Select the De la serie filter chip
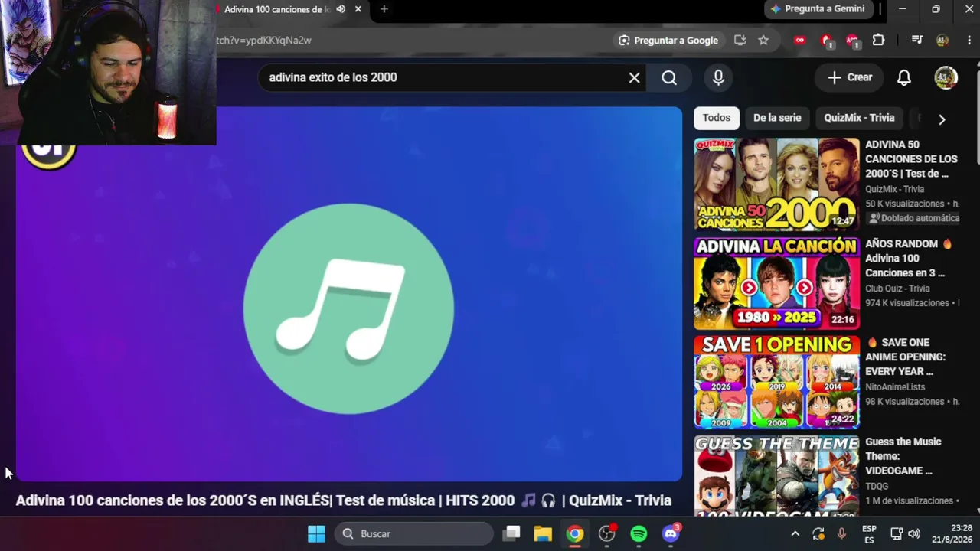The width and height of the screenshot is (980, 551). [777, 118]
